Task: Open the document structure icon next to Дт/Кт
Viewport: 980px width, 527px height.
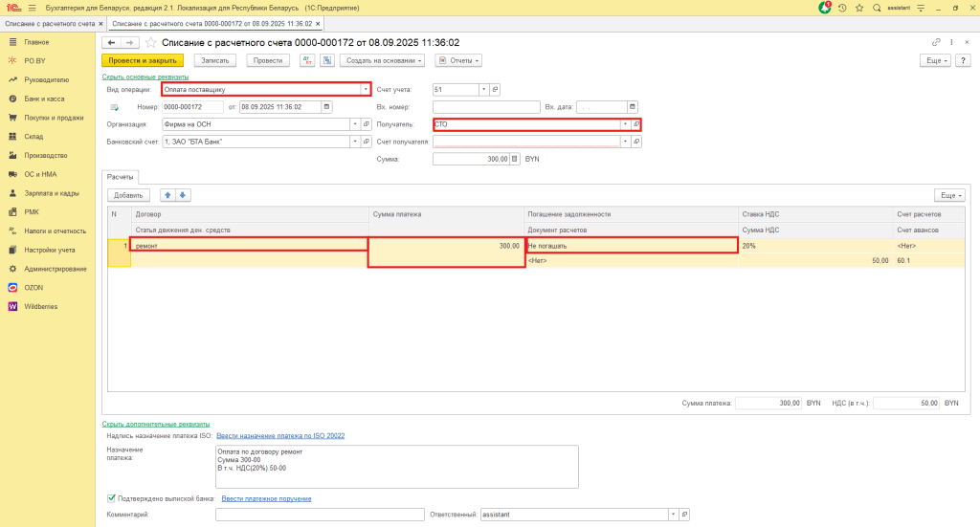Action: click(327, 60)
